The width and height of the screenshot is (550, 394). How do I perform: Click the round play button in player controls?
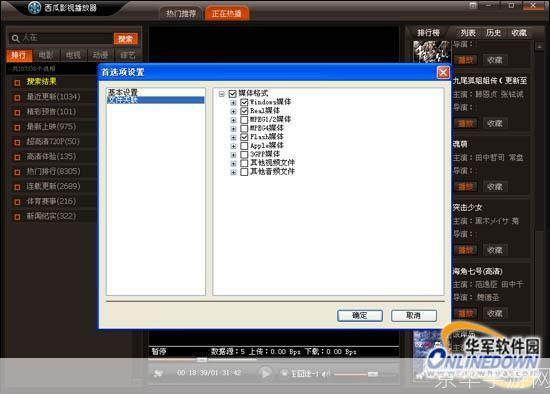[265, 373]
